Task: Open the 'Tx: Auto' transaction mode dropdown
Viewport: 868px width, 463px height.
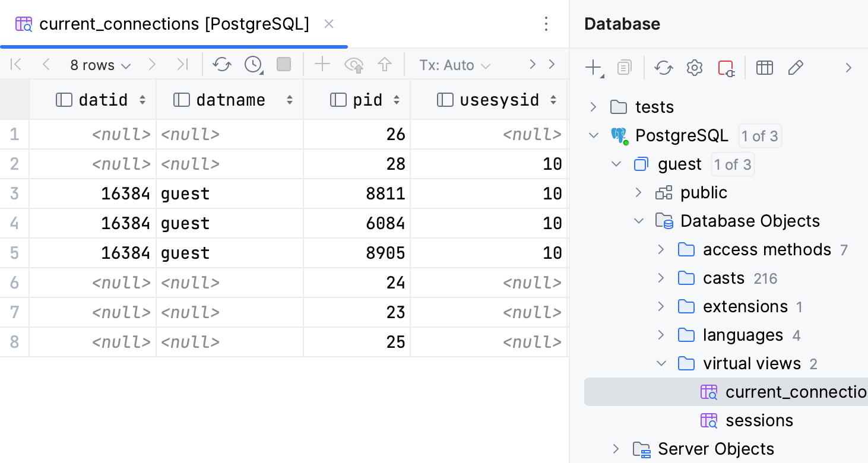Action: pos(454,65)
